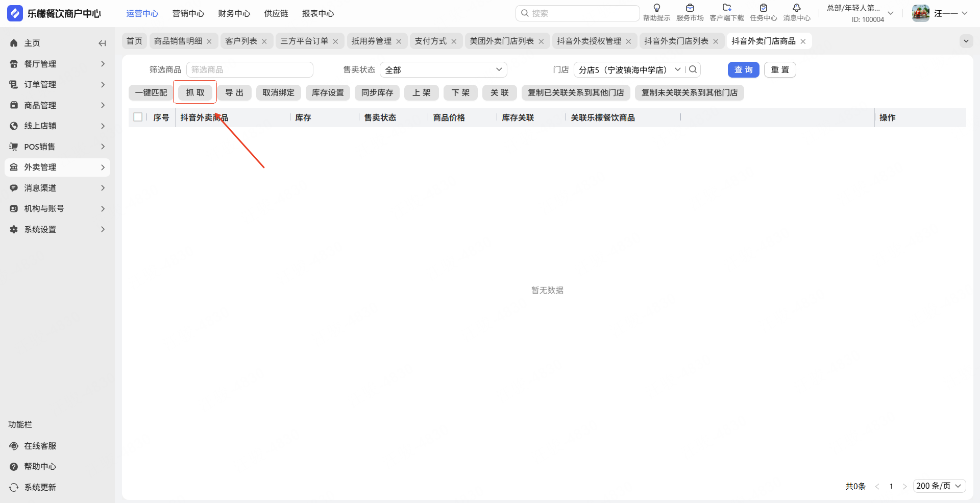Expand 商品管理 sidebar menu

57,105
